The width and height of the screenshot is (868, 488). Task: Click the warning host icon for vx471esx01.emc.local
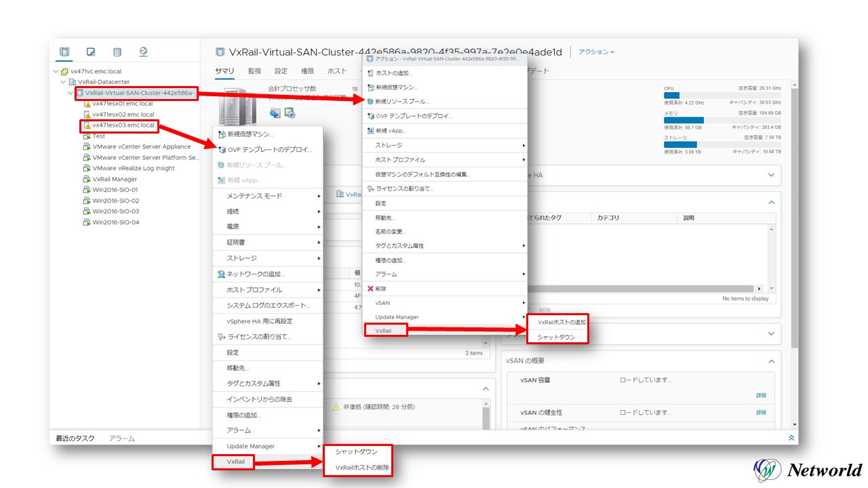pyautogui.click(x=87, y=104)
